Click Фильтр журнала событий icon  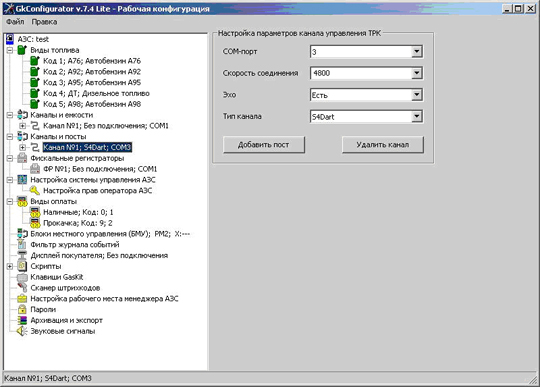[22, 244]
